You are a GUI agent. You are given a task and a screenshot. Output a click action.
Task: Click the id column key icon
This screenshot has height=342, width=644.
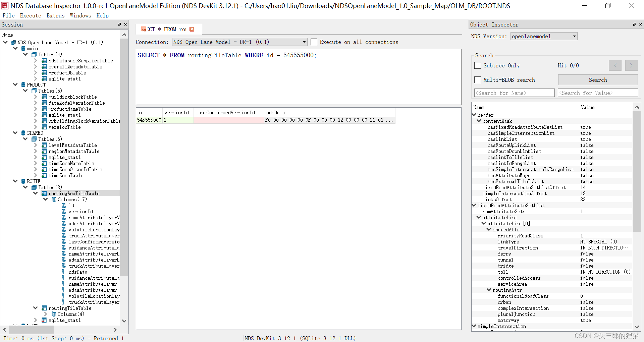[64, 206]
